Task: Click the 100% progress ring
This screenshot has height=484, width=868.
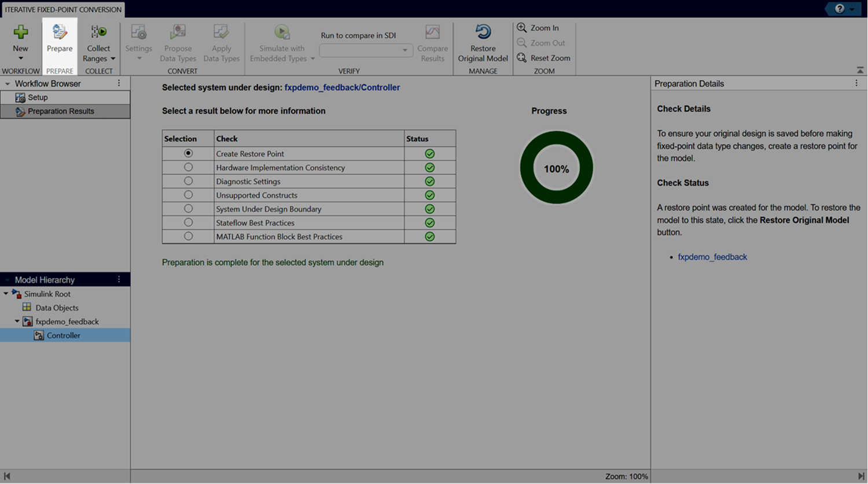Action: [556, 168]
